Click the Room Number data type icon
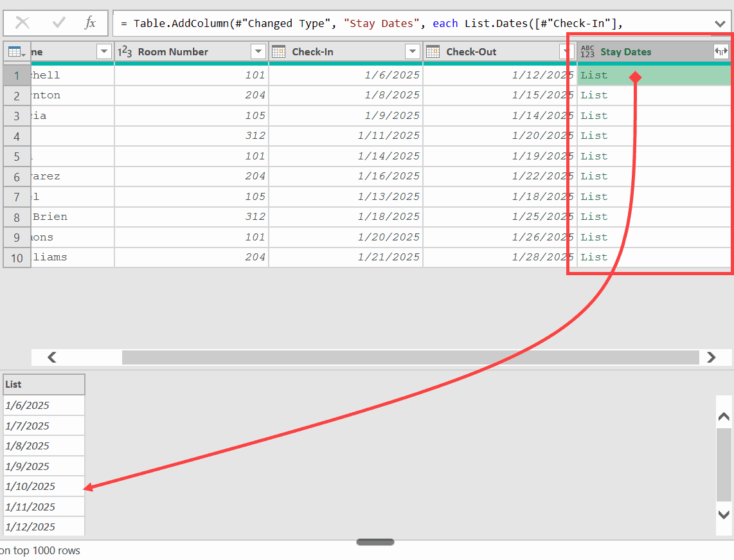The image size is (734, 560). pos(125,52)
